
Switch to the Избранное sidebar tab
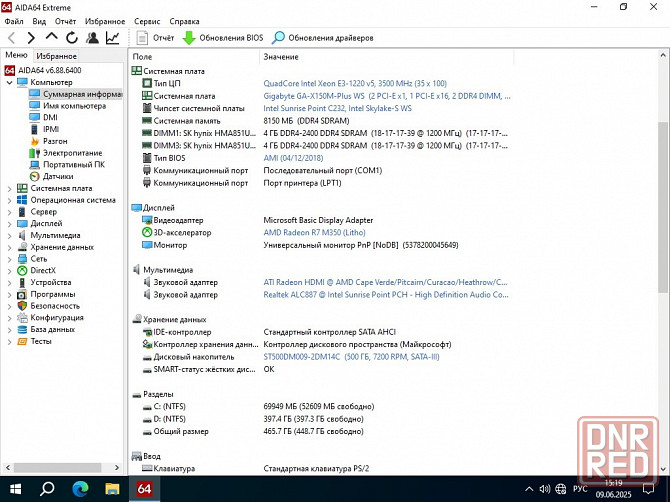56,56
